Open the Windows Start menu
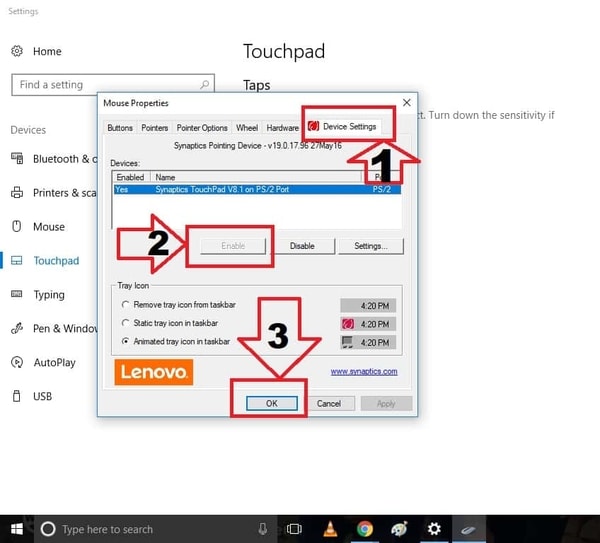600x543 pixels. [x=17, y=529]
